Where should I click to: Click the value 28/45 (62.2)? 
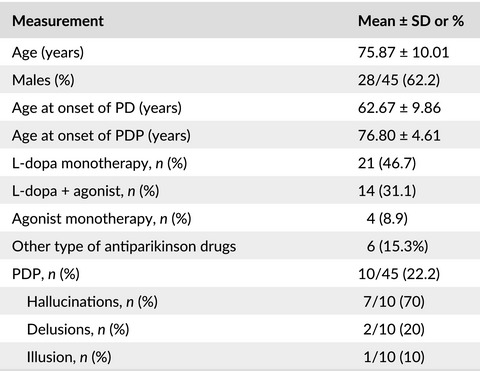click(x=399, y=80)
